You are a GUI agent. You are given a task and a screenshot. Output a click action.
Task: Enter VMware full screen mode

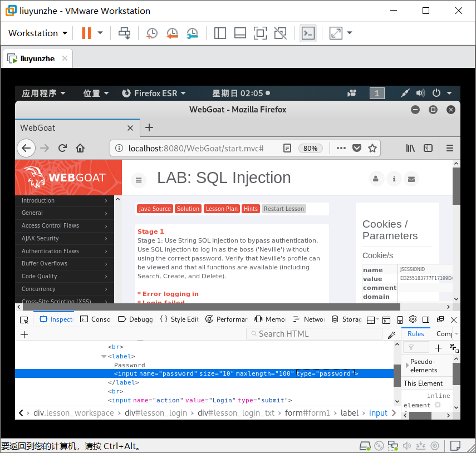260,33
